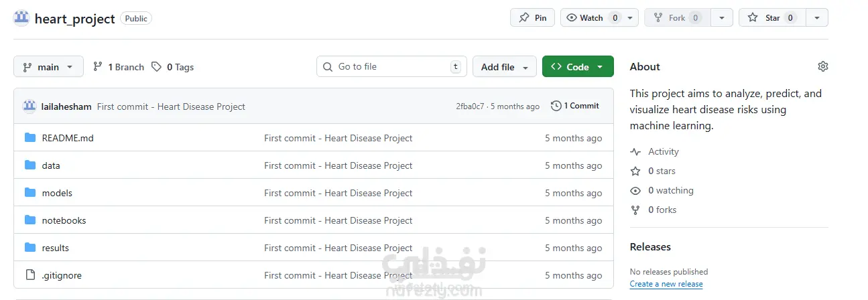Open the main branch selector dropdown
This screenshot has height=300, width=868.
point(48,67)
